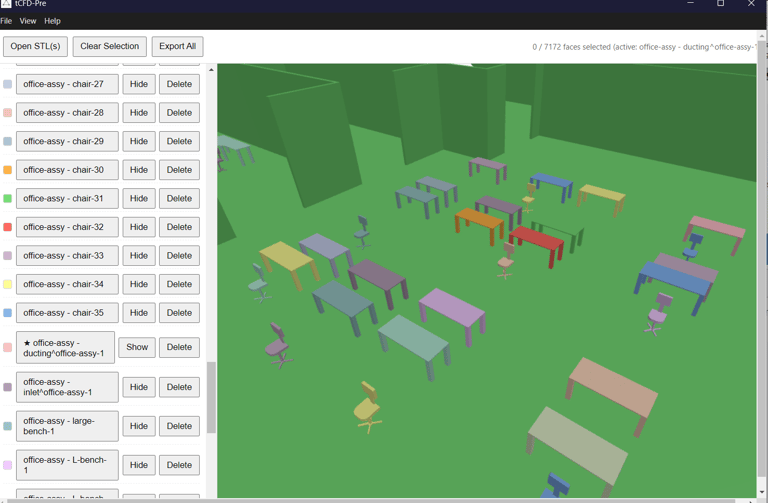
Task: Click the red chair-32 color swatch
Action: [7, 227]
